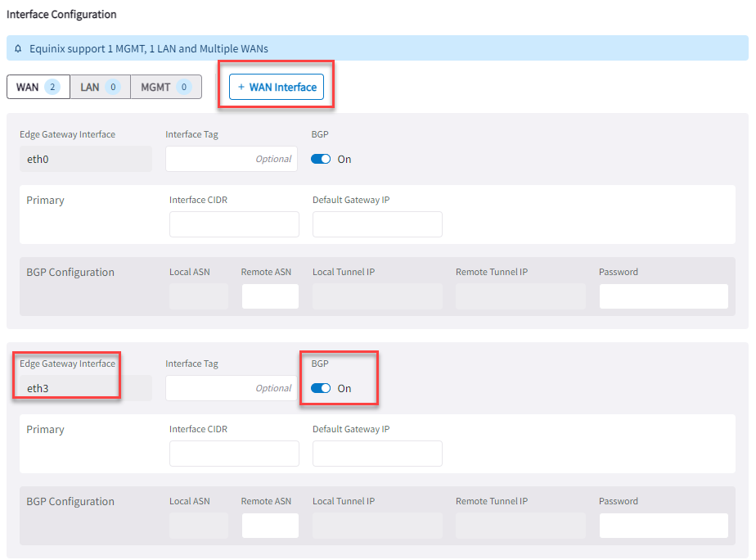Click the announcement bell icon in the banner

pyautogui.click(x=18, y=48)
